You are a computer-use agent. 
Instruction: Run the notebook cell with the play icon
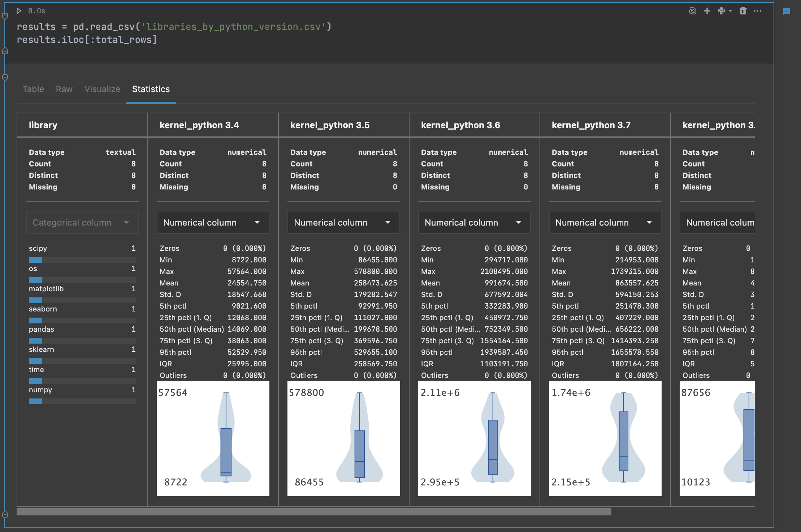[20, 11]
